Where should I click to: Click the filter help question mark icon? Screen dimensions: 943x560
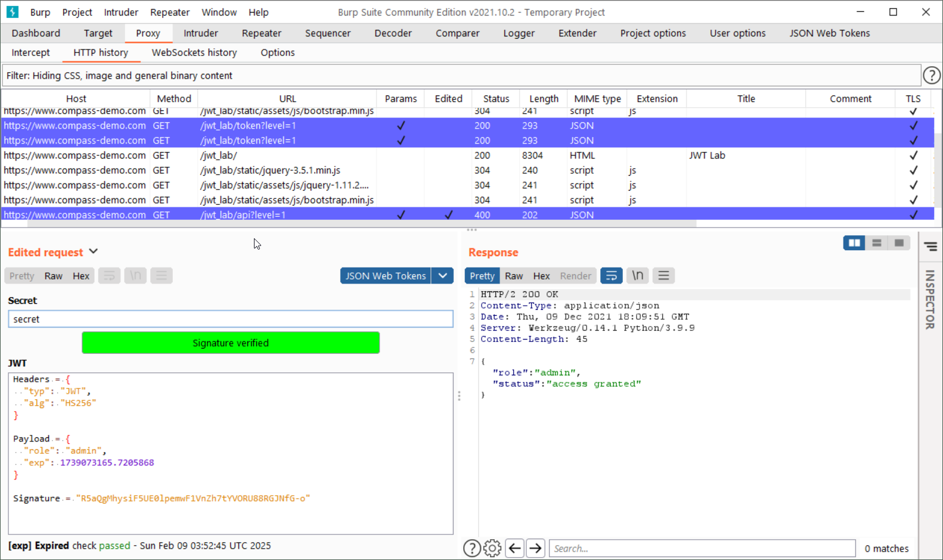point(931,76)
